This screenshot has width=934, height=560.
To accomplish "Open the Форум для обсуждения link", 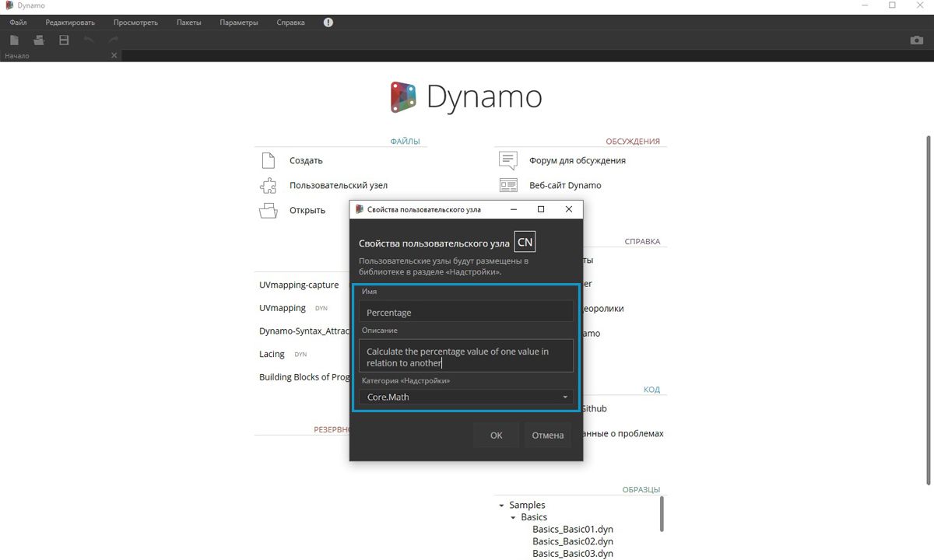I will [578, 160].
